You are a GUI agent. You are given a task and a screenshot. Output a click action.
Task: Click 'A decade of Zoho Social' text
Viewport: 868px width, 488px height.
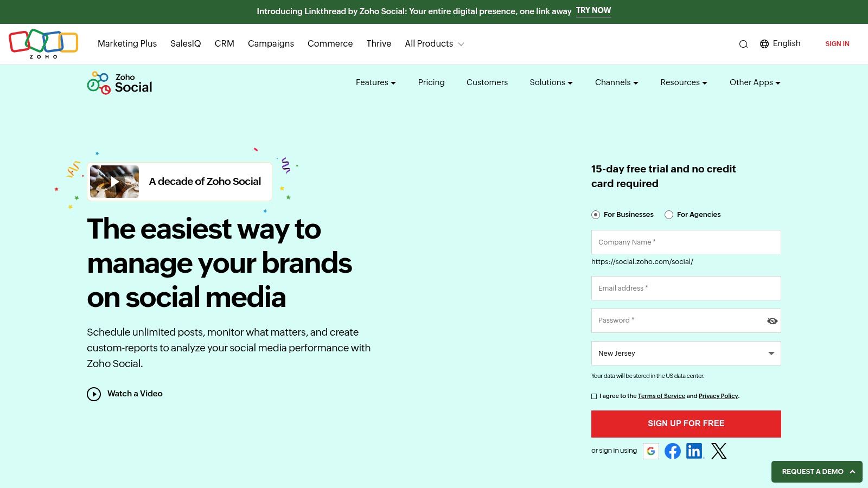(205, 182)
